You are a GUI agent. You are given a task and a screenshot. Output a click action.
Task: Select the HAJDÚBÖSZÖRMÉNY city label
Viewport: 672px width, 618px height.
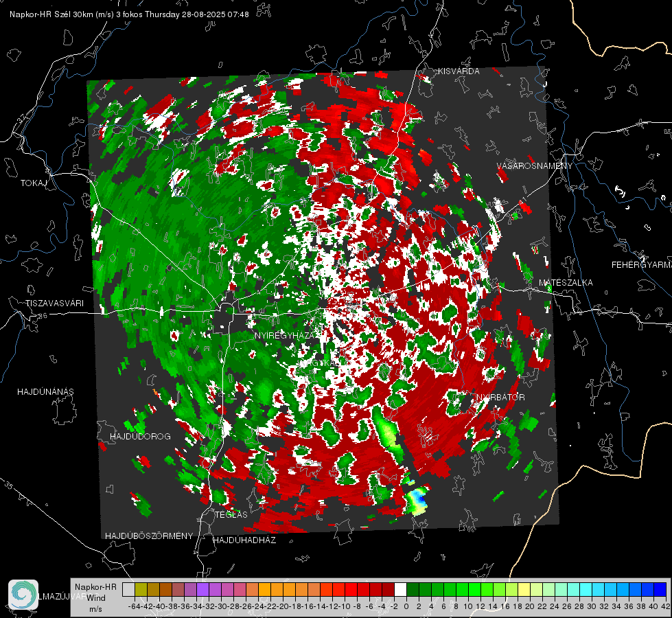(x=149, y=536)
